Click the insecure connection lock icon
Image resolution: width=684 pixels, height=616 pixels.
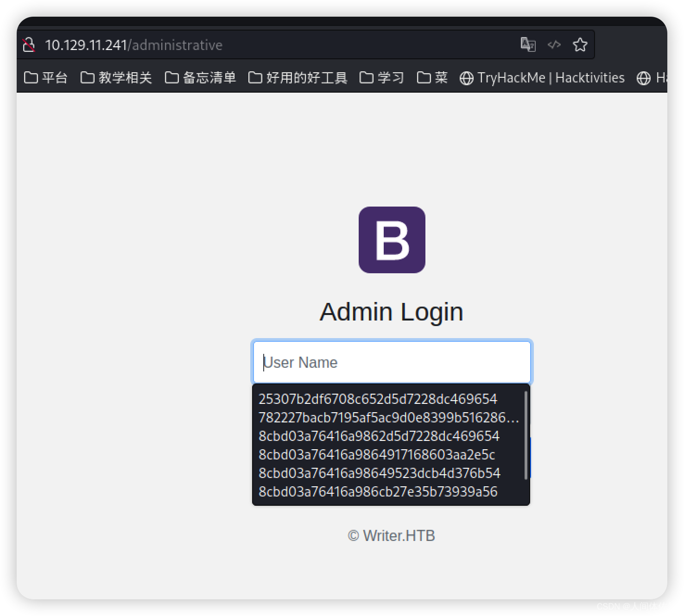coord(29,45)
